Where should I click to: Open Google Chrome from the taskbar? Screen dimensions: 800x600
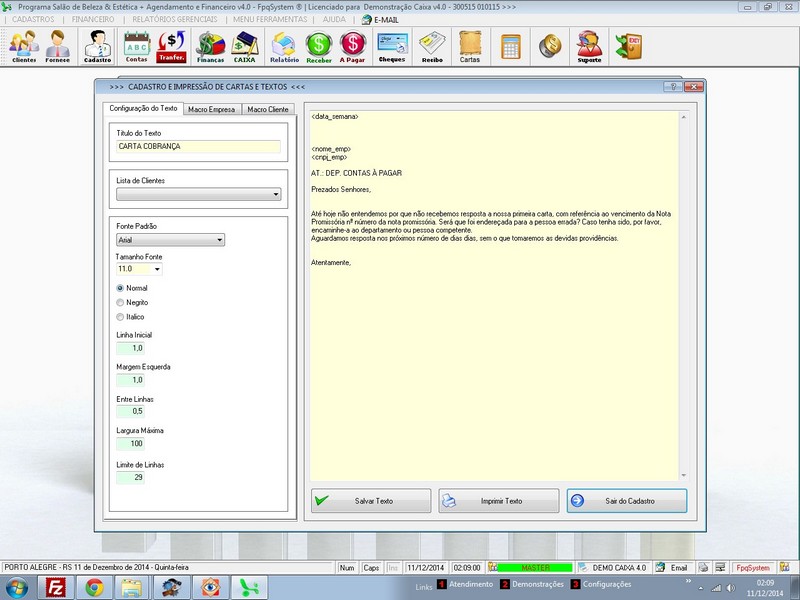click(x=94, y=588)
